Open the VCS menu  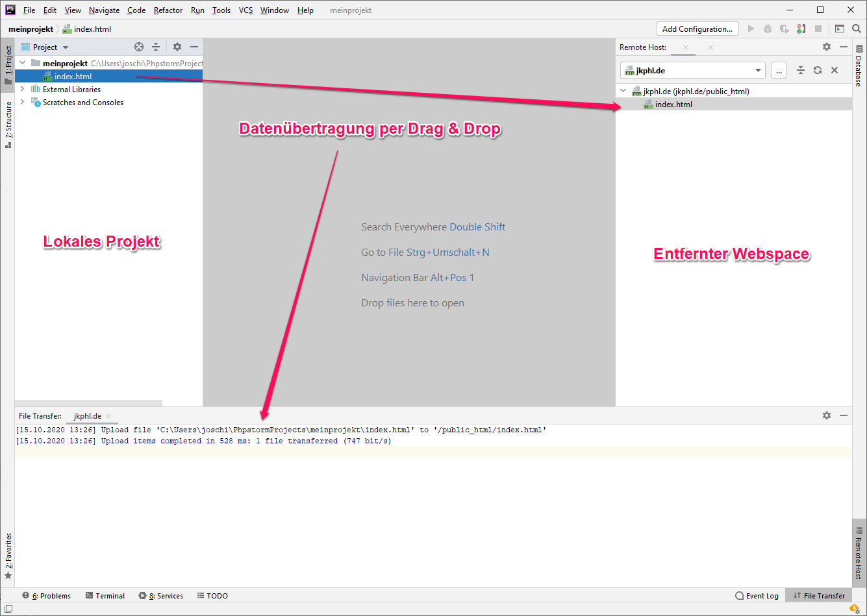(245, 10)
